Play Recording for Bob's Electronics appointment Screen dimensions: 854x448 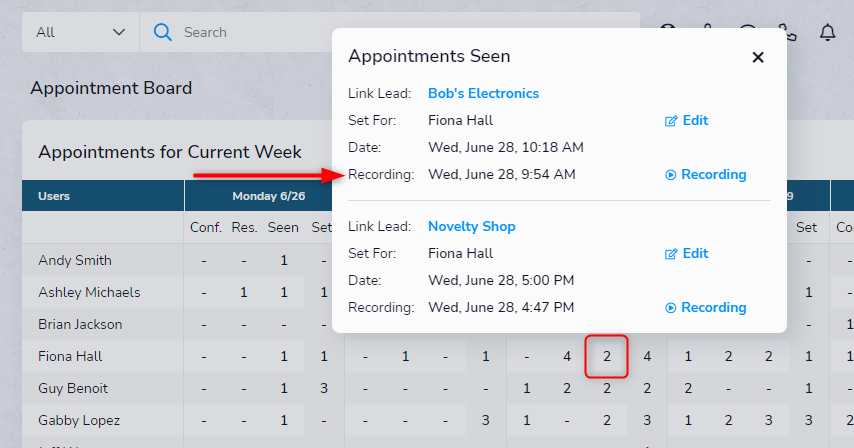point(705,174)
